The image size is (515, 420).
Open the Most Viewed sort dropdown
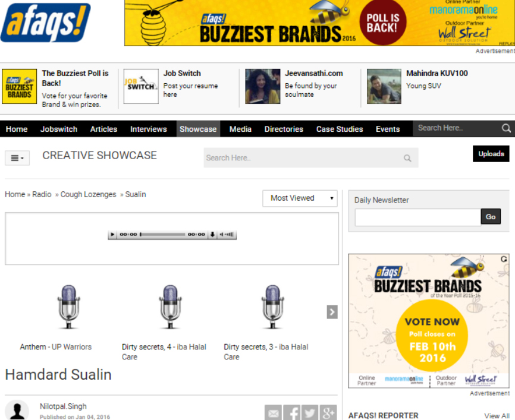(300, 198)
